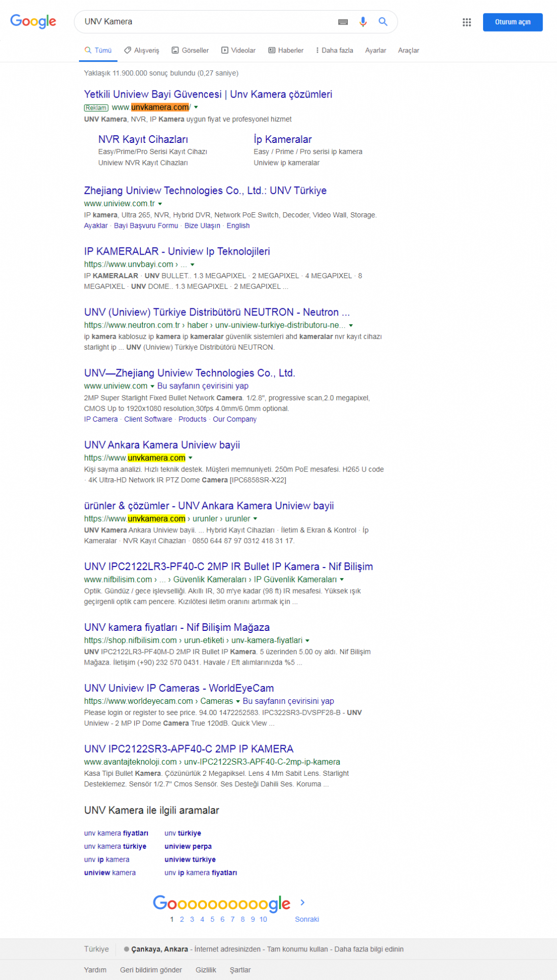Open UNV Türkiye Distribütörü NEUTRON result

217,312
